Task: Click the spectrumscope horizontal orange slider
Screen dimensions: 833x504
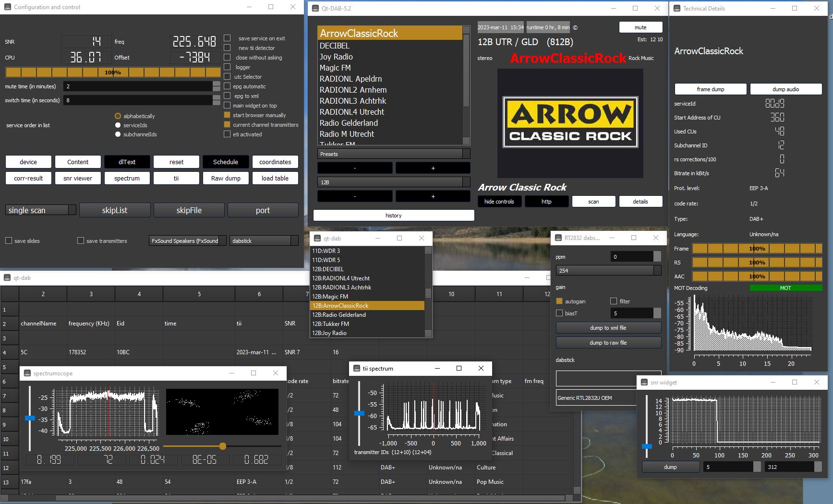Action: (223, 446)
